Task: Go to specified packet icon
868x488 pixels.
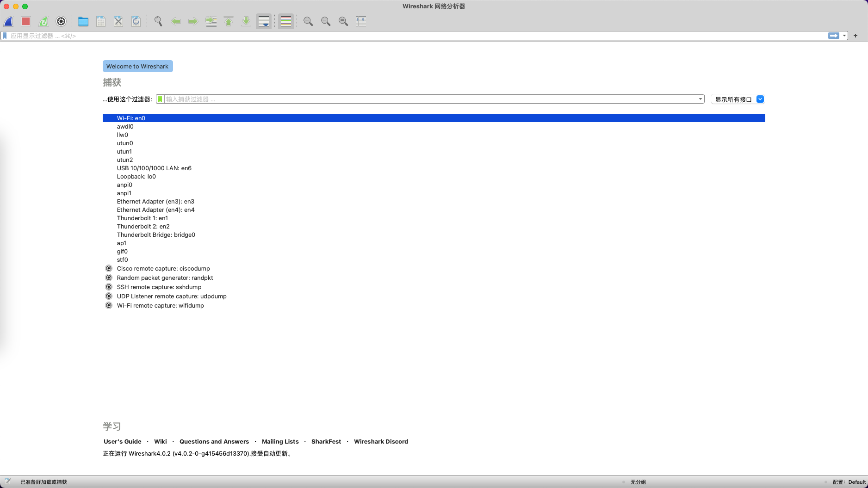Action: (x=211, y=21)
